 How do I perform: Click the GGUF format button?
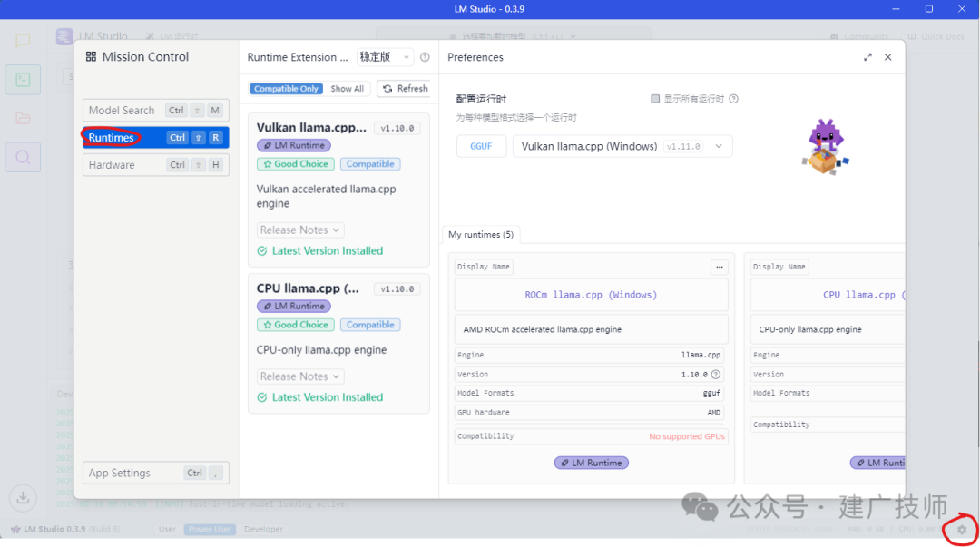point(481,146)
